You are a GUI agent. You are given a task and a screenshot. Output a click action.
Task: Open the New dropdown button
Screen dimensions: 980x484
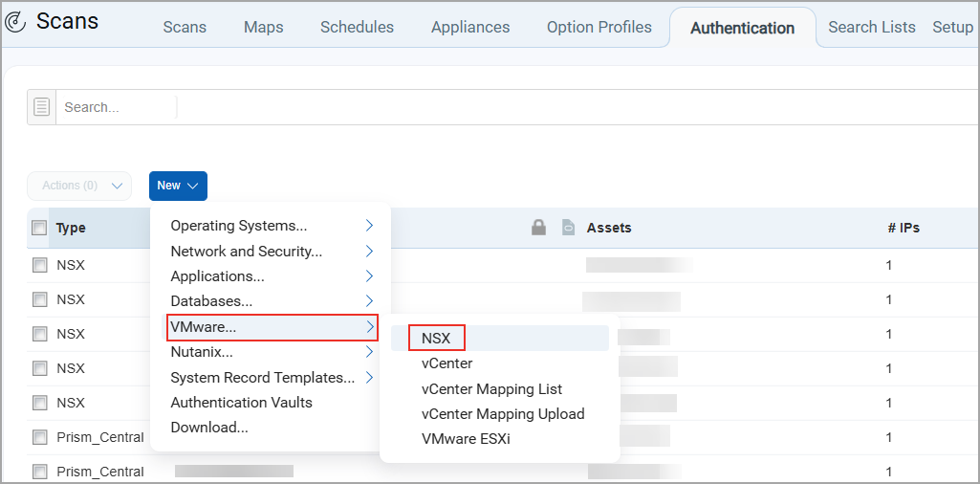[x=178, y=186]
